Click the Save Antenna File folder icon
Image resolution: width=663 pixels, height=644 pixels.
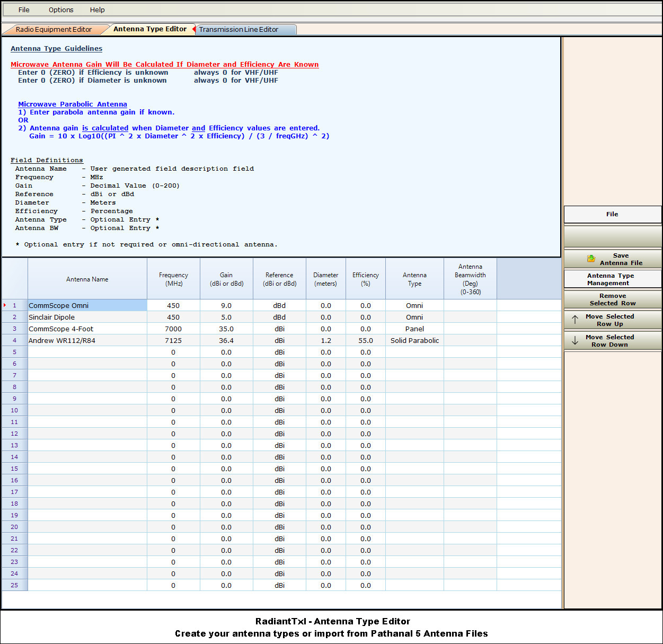click(591, 259)
